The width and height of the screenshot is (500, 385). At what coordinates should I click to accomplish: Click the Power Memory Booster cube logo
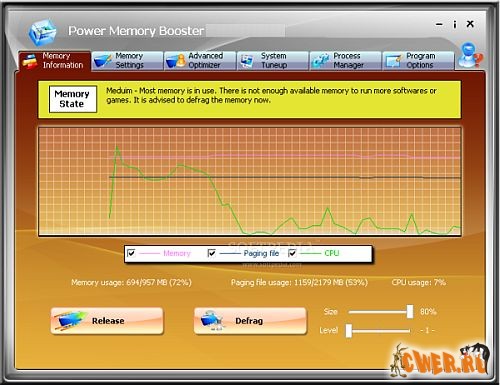pos(42,32)
